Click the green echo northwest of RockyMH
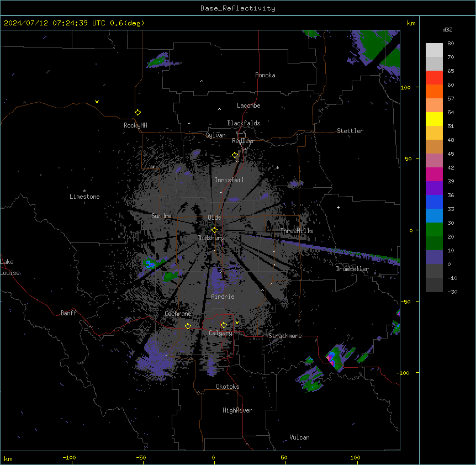476x465 pixels. click(159, 60)
